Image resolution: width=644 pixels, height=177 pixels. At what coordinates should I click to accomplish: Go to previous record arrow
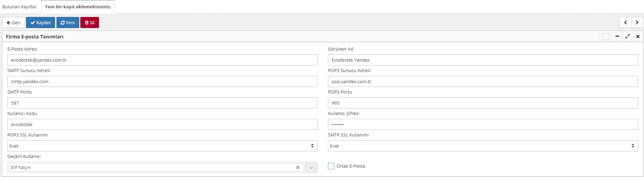point(625,23)
